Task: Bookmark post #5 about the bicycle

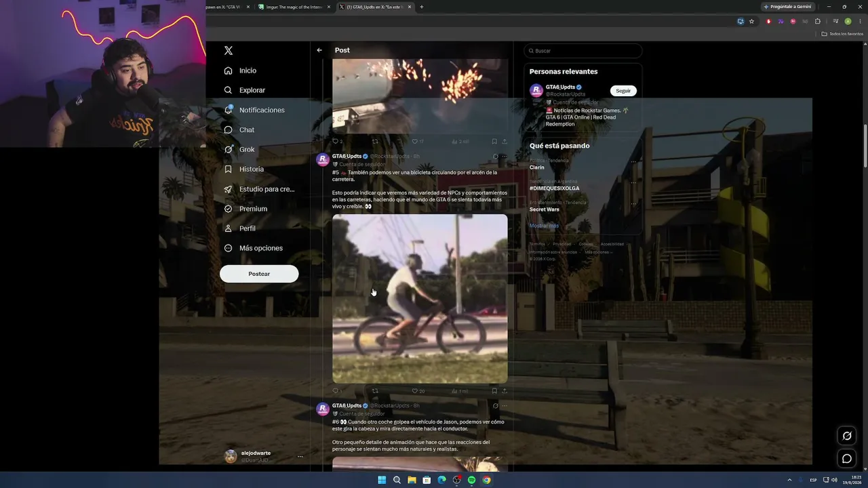Action: [x=494, y=391]
